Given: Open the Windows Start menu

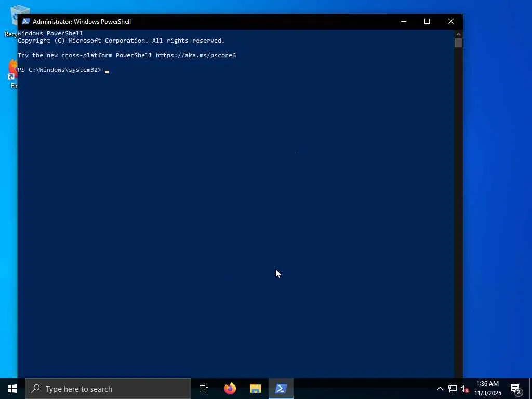Looking at the screenshot, I should [x=12, y=389].
